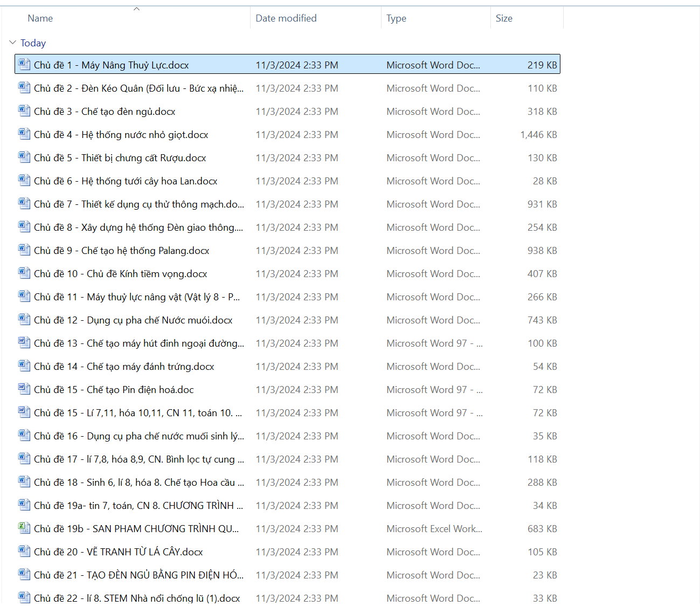Click the Microsoft Excel Work... type cell
700x613 pixels.
click(434, 529)
